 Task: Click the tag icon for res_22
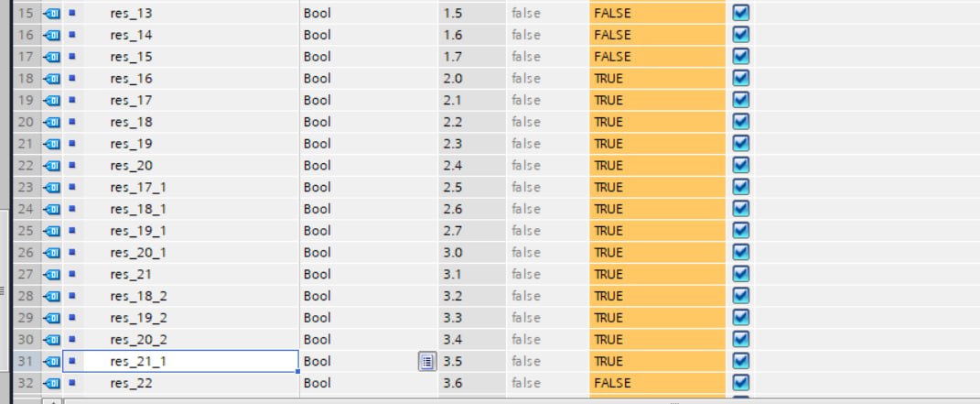(52, 383)
